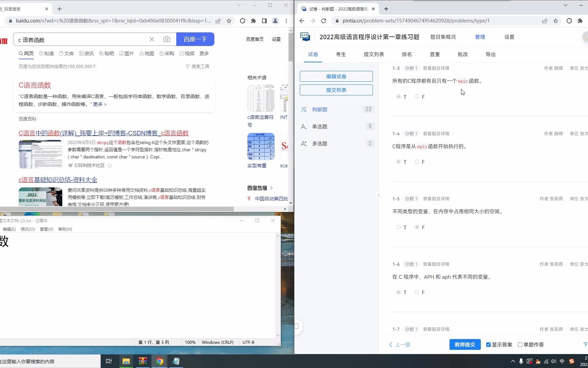Open the Chrome three-dot menu in the Baidu window
This screenshot has width=588, height=368.
point(286,21)
